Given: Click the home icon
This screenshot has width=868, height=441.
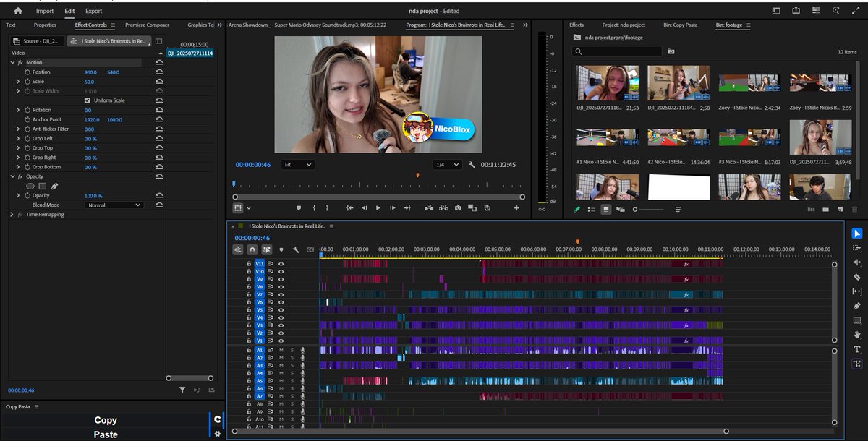Looking at the screenshot, I should coord(18,11).
